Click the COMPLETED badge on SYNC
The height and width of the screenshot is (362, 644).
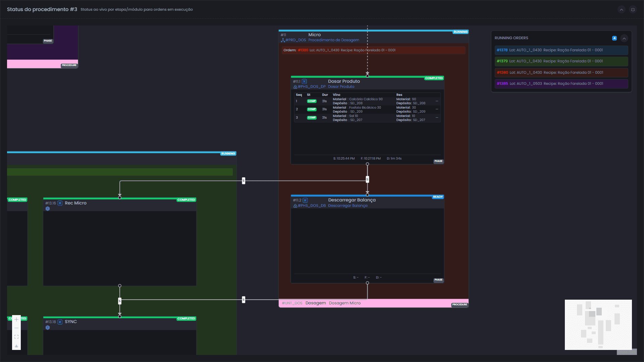tap(186, 319)
